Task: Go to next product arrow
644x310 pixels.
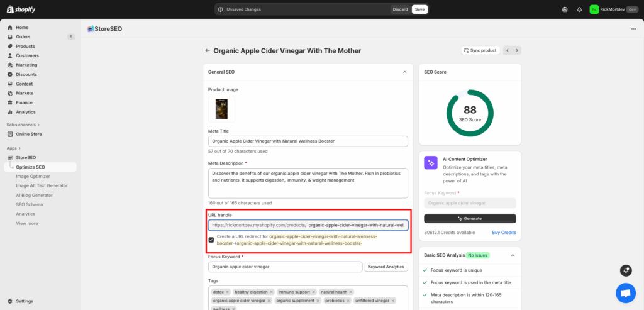Action: pyautogui.click(x=517, y=50)
